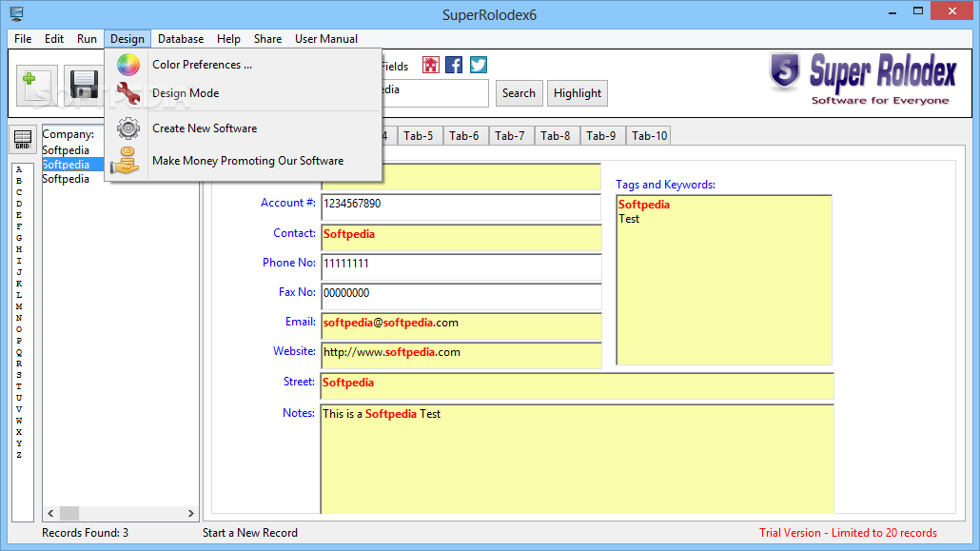This screenshot has height=551, width=980.
Task: Click the Contact field
Action: [461, 238]
